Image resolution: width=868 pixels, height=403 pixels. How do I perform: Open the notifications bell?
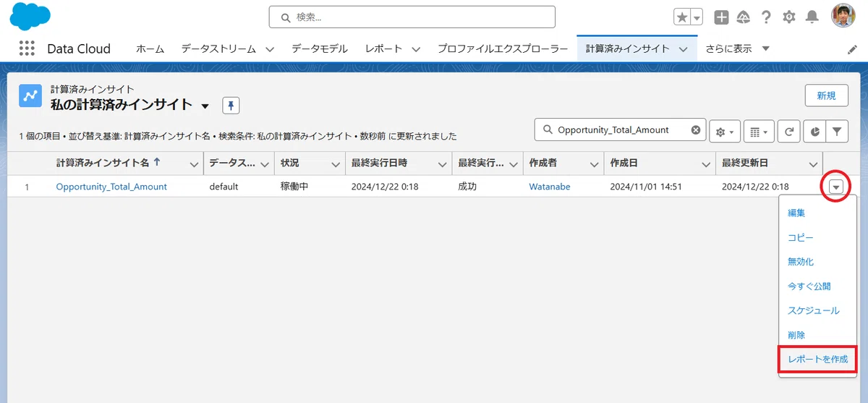(x=812, y=17)
